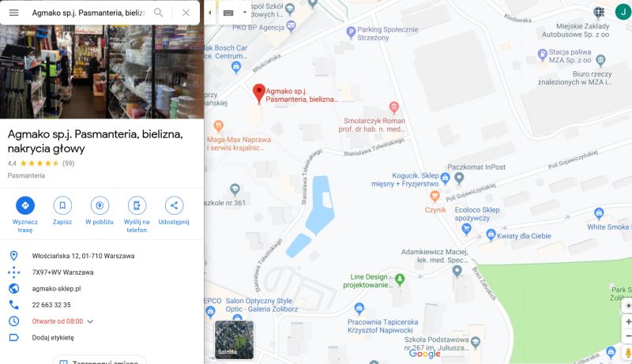Open the keyboard input tools dropdown
The width and height of the screenshot is (632, 364).
coord(244,13)
